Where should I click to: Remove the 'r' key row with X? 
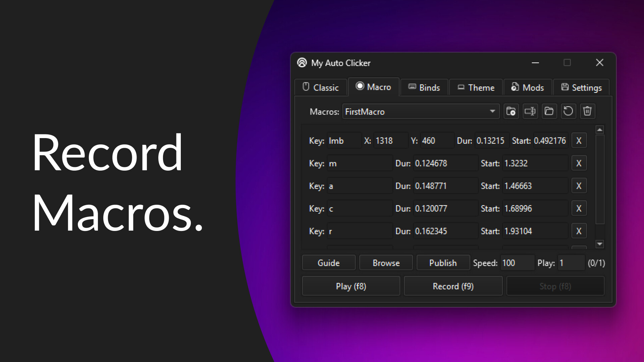[579, 231]
